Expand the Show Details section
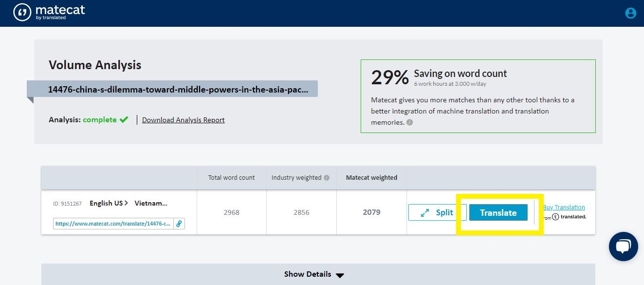Image resolution: width=644 pixels, height=285 pixels. click(314, 274)
